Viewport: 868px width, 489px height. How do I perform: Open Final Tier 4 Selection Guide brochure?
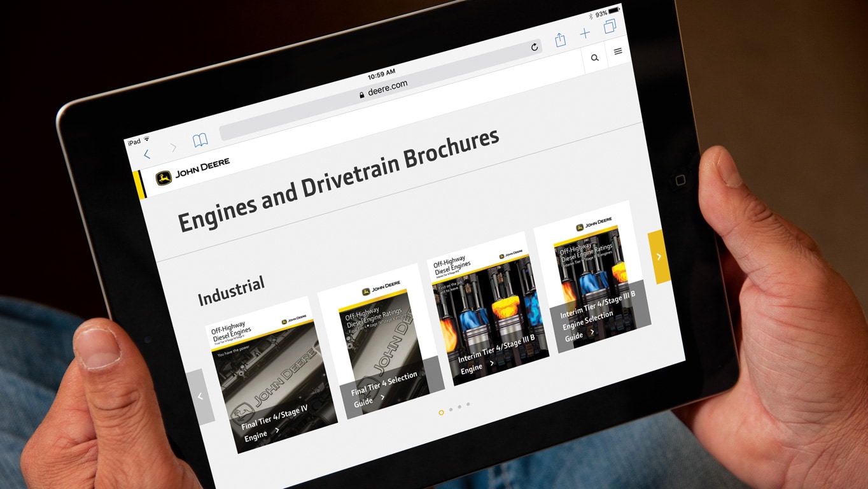pos(381,341)
